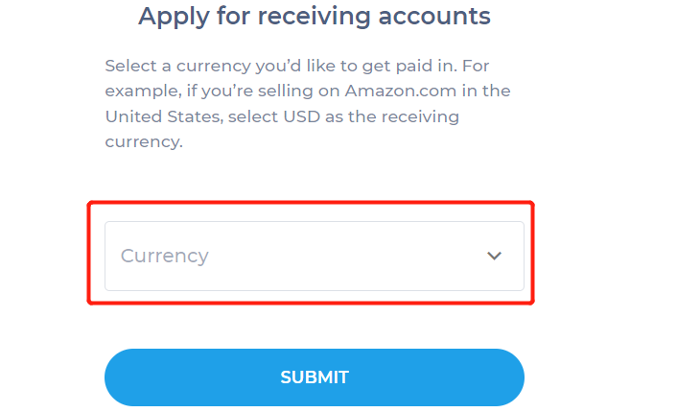This screenshot has height=414, width=700.
Task: Select the down-arrow icon beside Currency
Action: [494, 256]
